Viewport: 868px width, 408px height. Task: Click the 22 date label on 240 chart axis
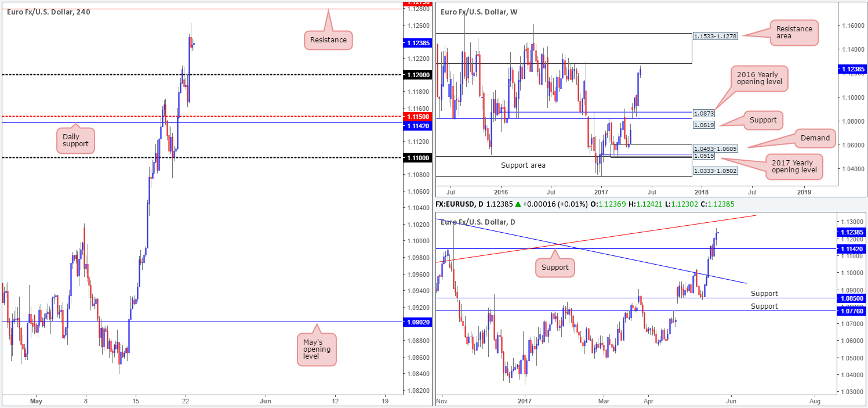186,401
